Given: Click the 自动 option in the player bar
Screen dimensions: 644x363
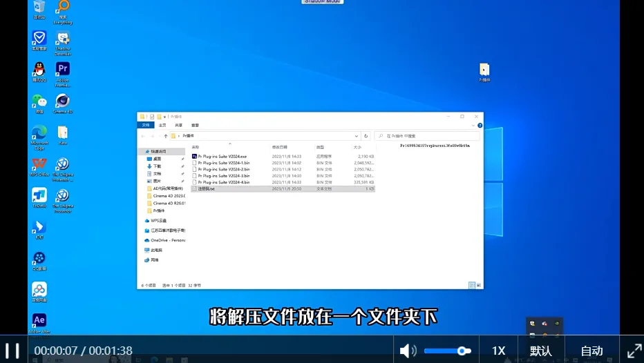Looking at the screenshot, I should pos(592,351).
